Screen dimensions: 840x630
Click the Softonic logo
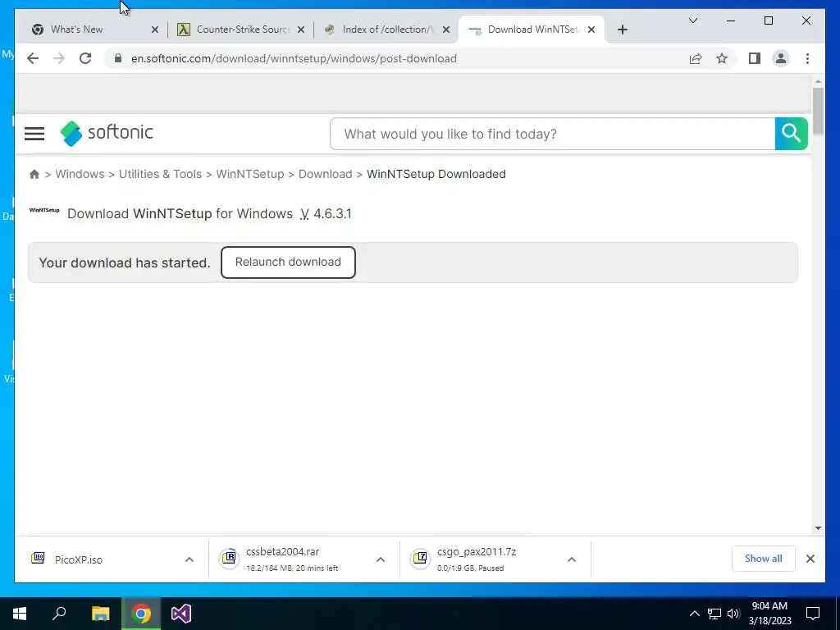[x=107, y=133]
